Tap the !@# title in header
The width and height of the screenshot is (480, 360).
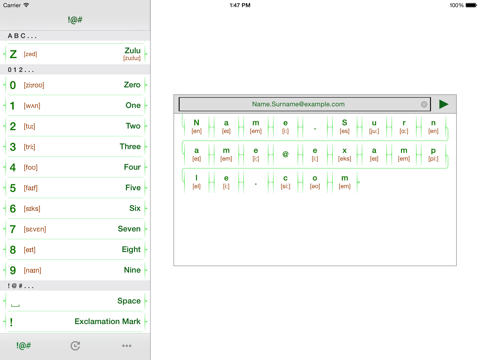(75, 20)
